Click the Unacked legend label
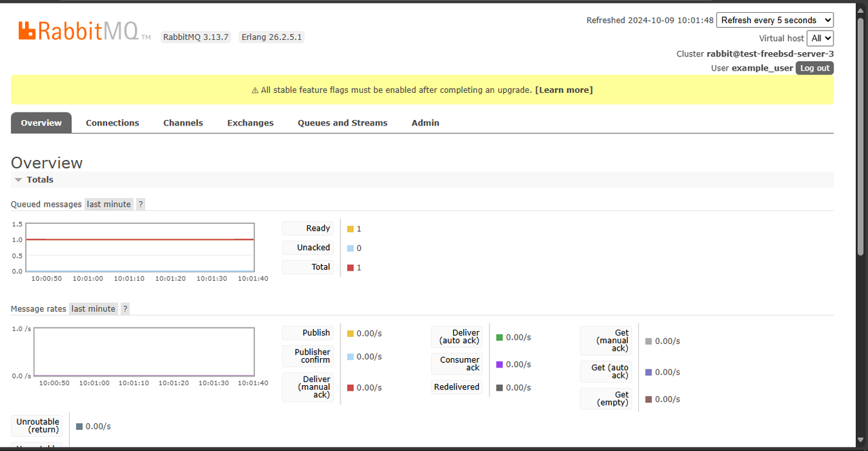This screenshot has width=868, height=451. click(308, 248)
